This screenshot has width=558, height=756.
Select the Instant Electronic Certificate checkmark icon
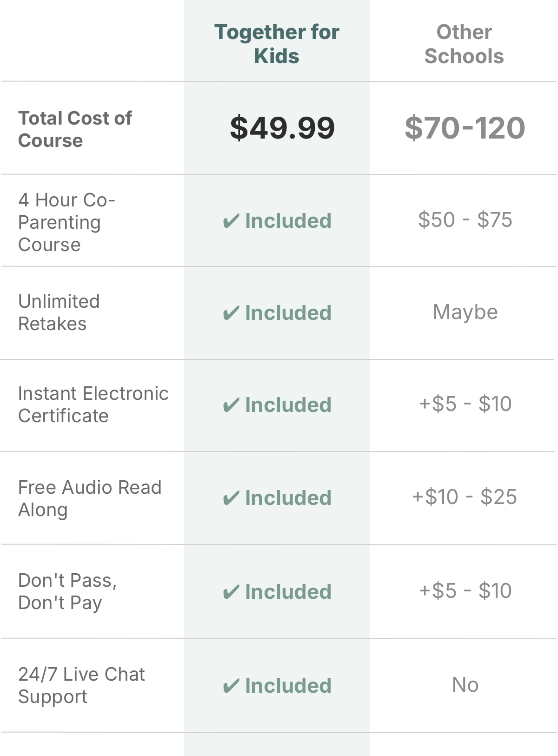(231, 405)
